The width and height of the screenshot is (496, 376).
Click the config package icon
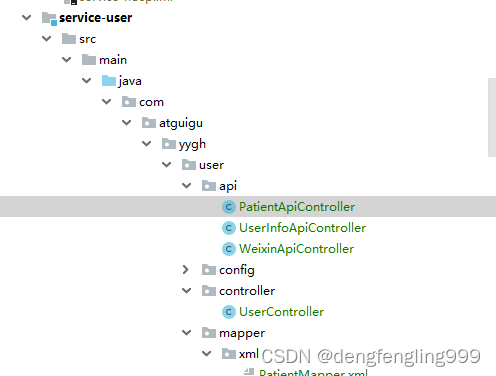click(x=209, y=270)
